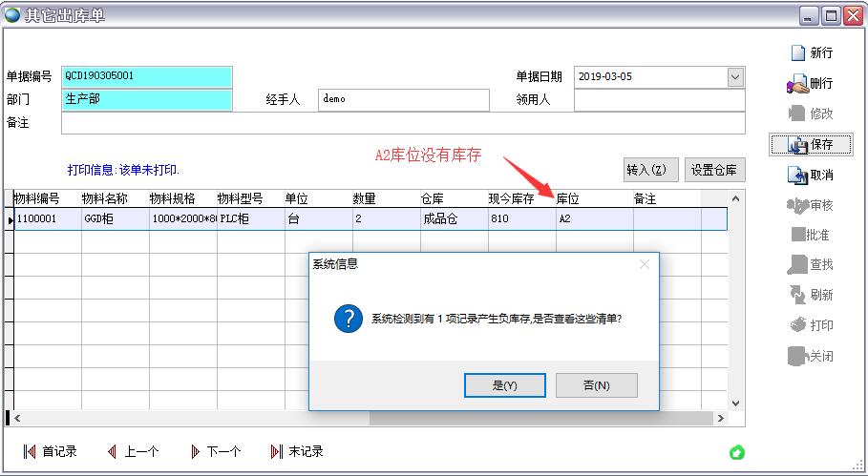Viewport: 868px width, 476px height.
Task: Click the 备注 remarks input field
Action: [x=402, y=123]
